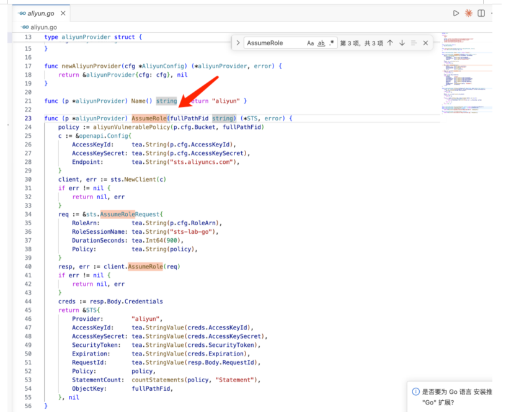Screen dimensions: 524x420
Task: Close the find widget
Action: (x=425, y=43)
